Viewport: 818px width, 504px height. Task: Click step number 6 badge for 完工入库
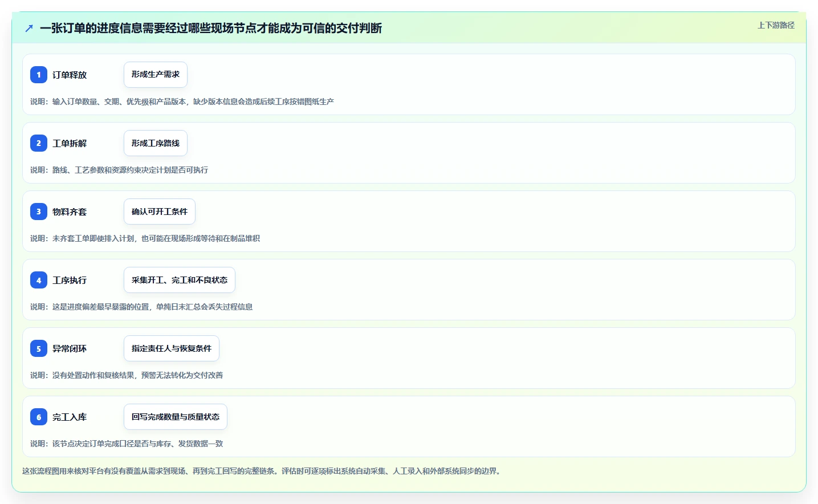click(39, 417)
